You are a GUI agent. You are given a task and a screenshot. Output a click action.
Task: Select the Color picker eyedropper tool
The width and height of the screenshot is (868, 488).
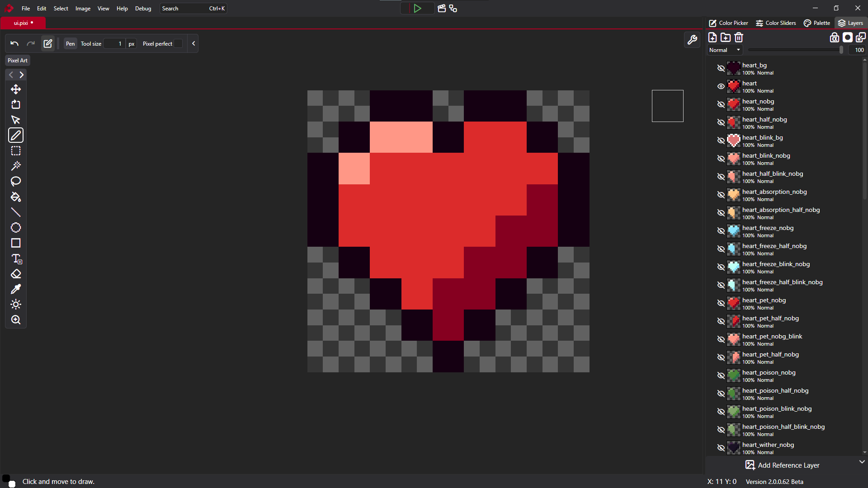click(x=16, y=289)
